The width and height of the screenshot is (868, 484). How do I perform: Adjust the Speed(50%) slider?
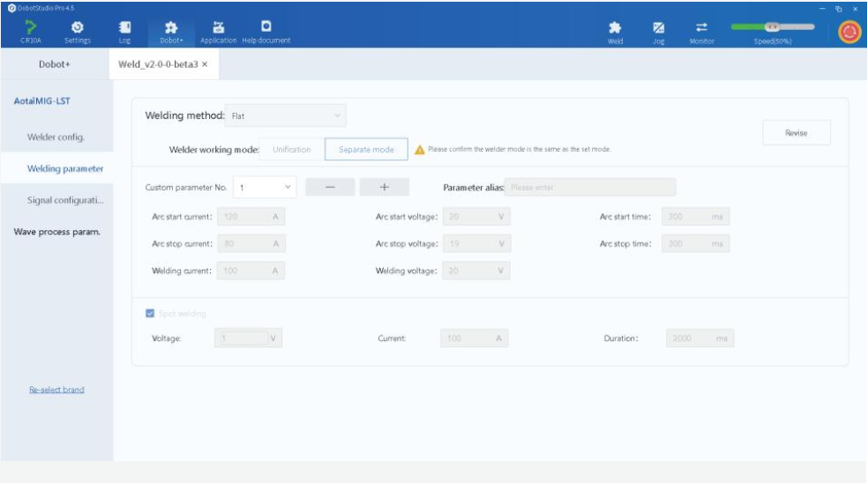click(x=772, y=26)
